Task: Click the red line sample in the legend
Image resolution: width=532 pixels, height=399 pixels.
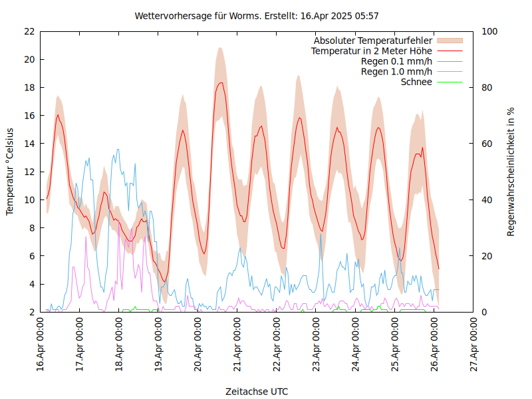Action: click(x=449, y=51)
